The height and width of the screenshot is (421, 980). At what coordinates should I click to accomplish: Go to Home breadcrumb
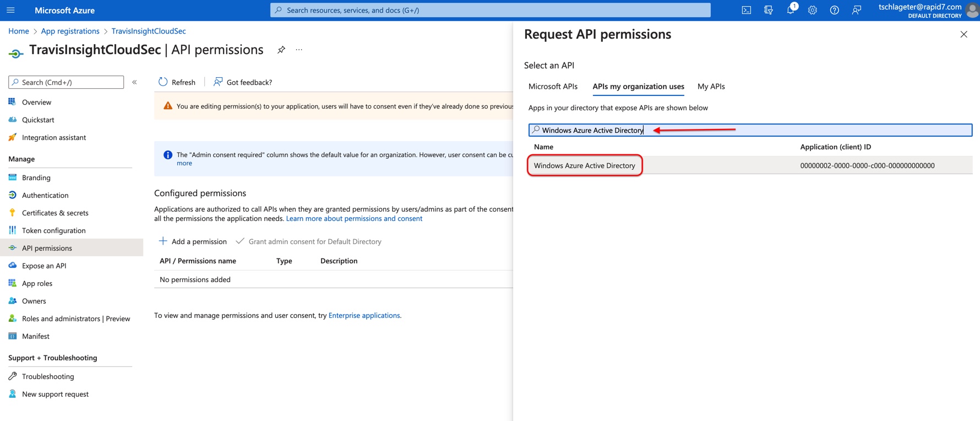(19, 31)
